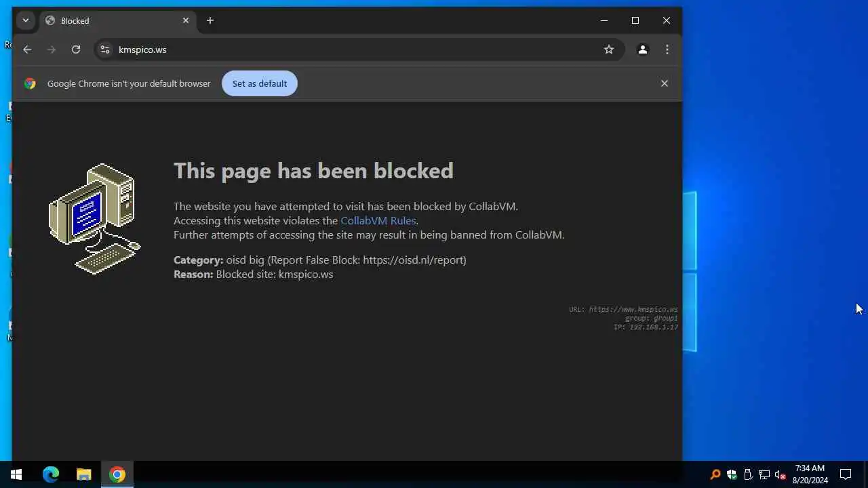This screenshot has width=868, height=488.
Task: Select the Blocked browser tab
Action: [118, 21]
